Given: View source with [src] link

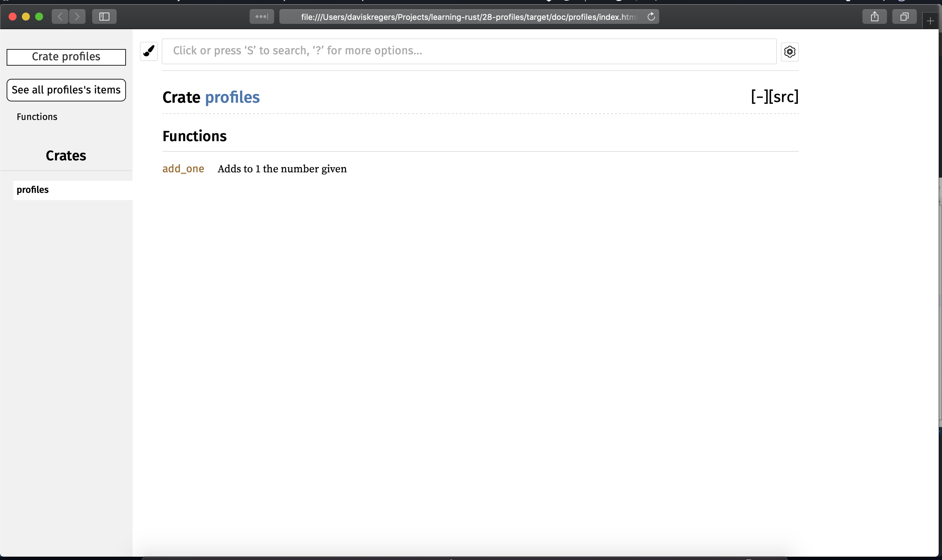Looking at the screenshot, I should tap(784, 97).
